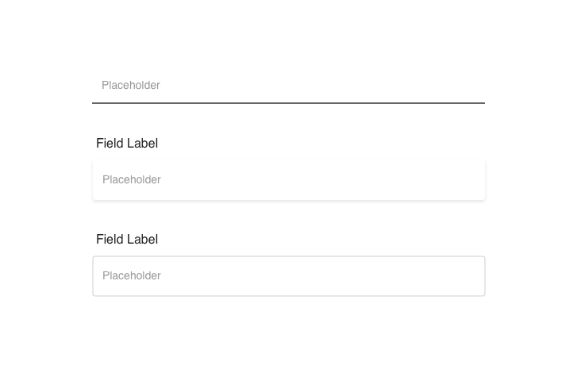Click Placeholder text inside the shadowed field
Image resolution: width=577 pixels, height=392 pixels.
132,180
